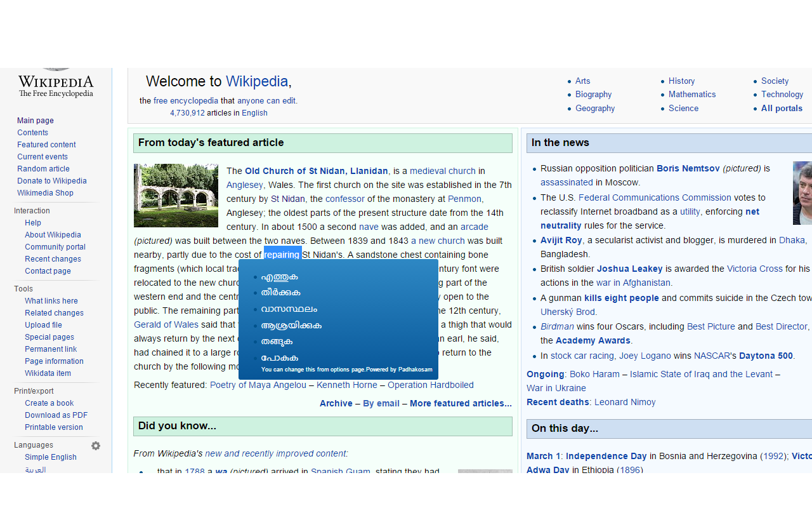Open the Geography portal
Screen dimensions: 812x508
(595, 109)
